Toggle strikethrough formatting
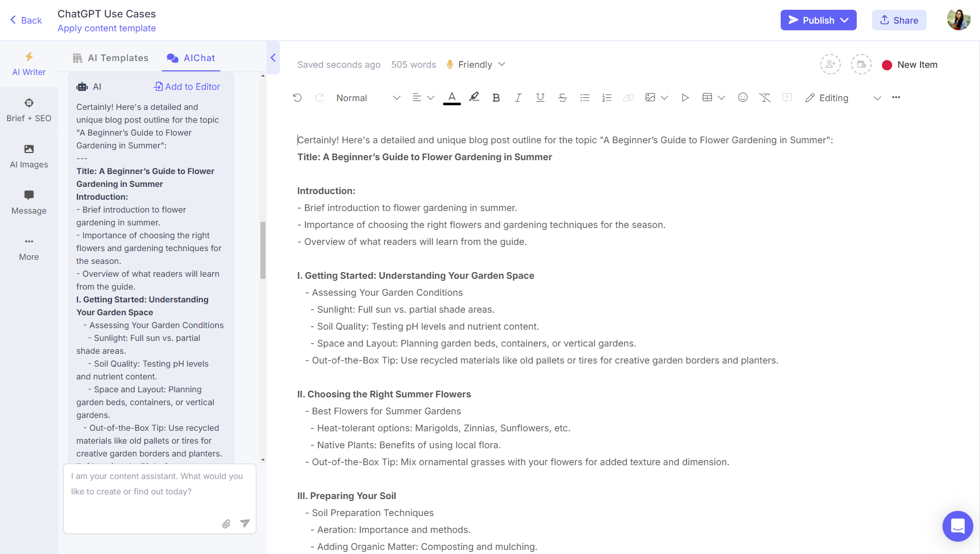980x554 pixels. [562, 98]
